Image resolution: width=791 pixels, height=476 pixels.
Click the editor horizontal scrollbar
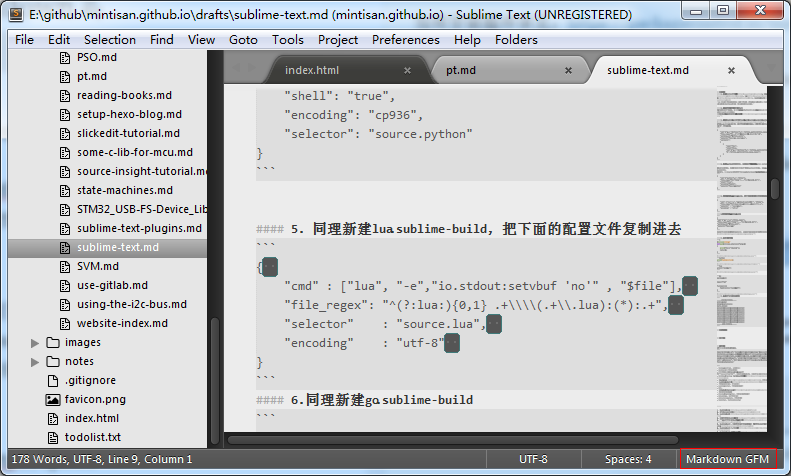[453, 440]
